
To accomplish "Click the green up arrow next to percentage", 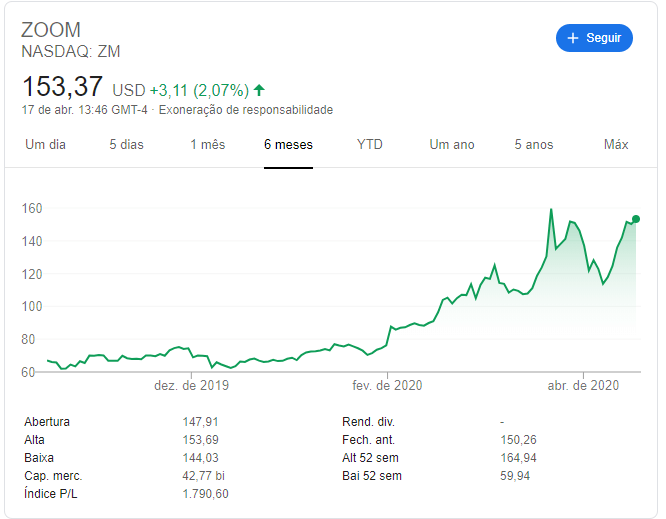I will coord(259,90).
